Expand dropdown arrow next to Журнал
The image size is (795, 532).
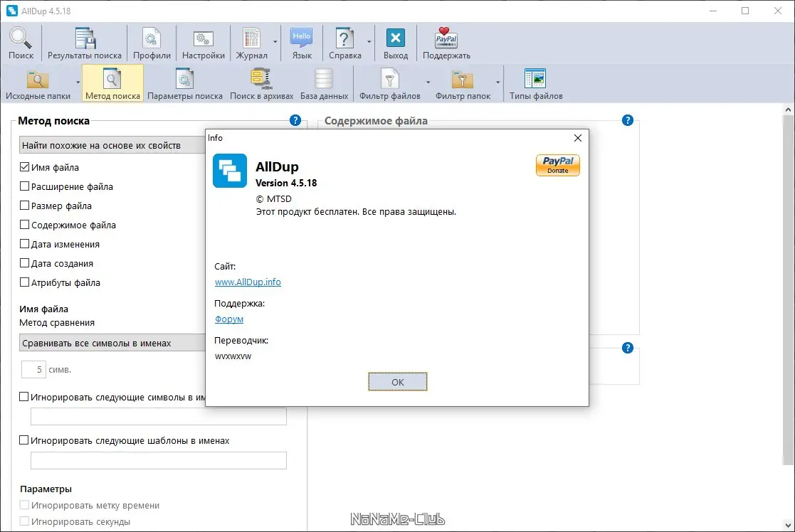(x=275, y=42)
